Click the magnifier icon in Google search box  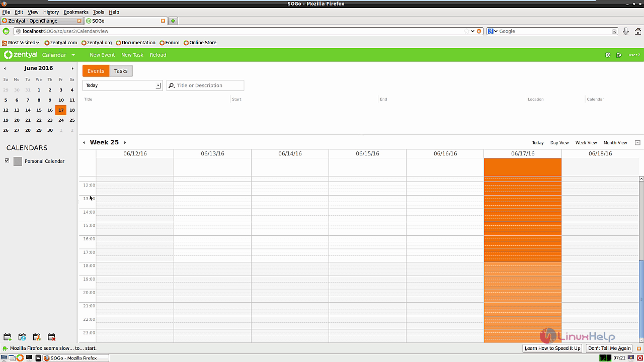point(614,31)
